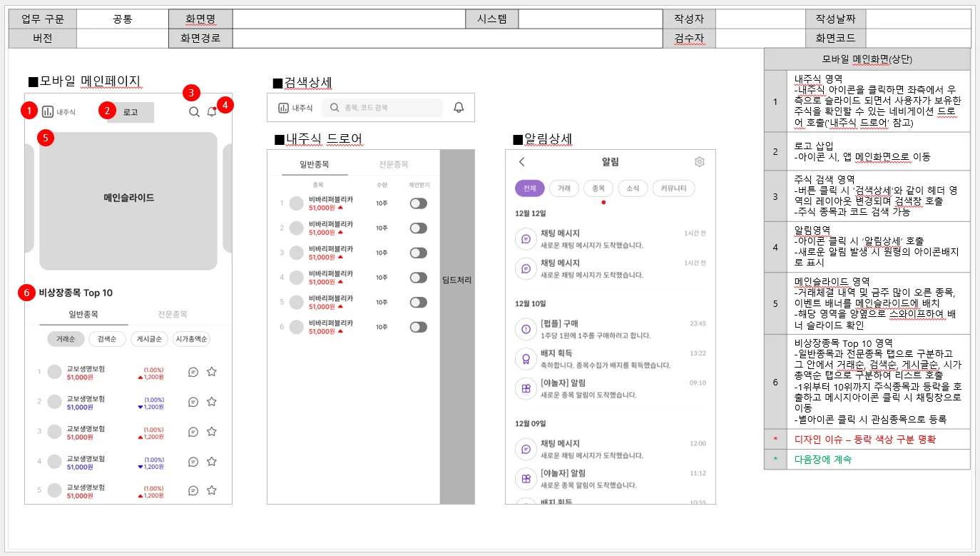This screenshot has height=556, width=980.
Task: Select the 전체 filter chip in 알림
Action: click(x=529, y=188)
